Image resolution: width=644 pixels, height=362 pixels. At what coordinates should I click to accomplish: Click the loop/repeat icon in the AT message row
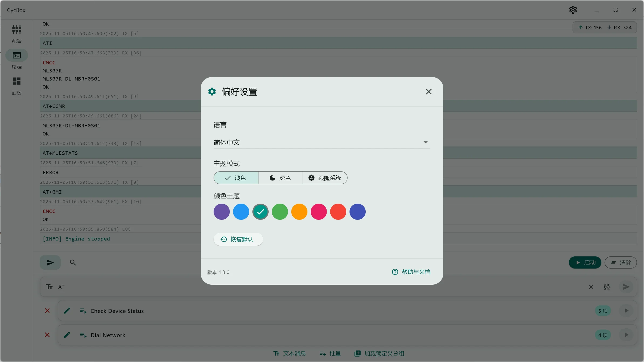pos(607,287)
